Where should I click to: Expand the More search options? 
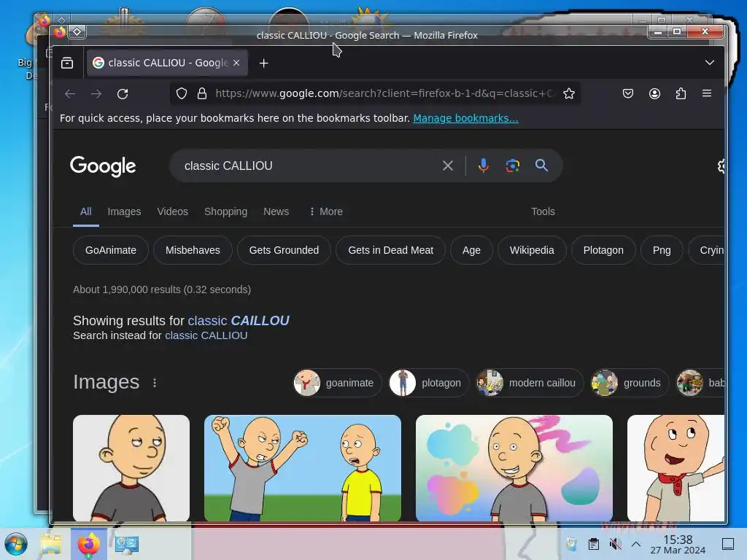tap(326, 211)
